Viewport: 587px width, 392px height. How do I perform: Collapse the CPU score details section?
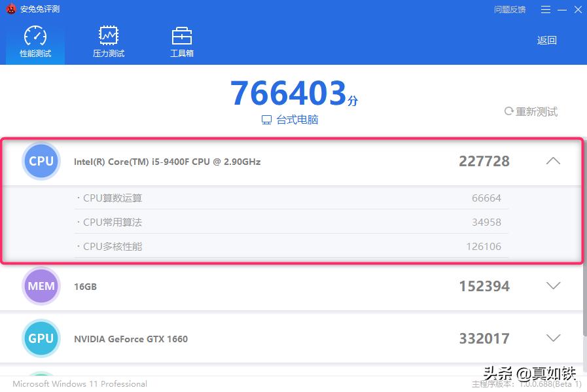(x=553, y=161)
